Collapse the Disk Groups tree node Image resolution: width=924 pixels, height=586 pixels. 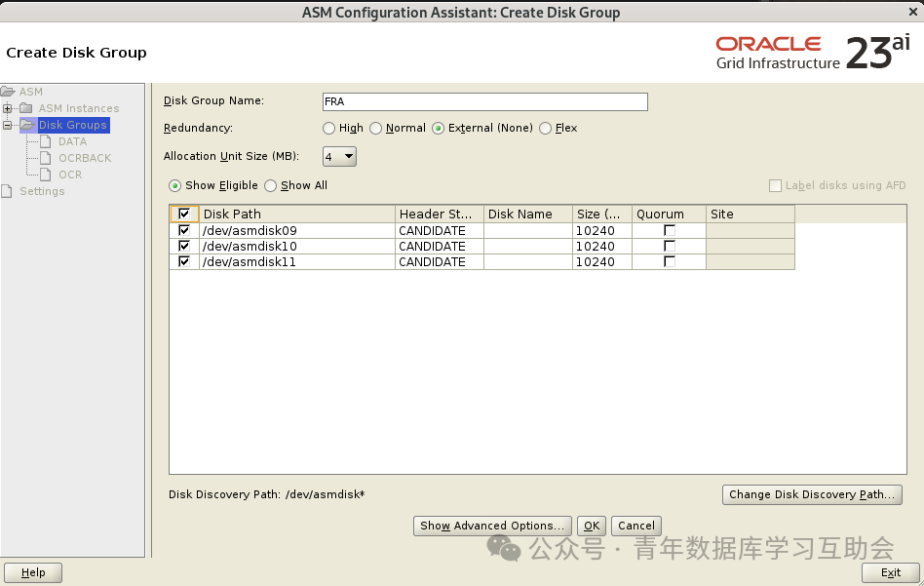click(7, 125)
